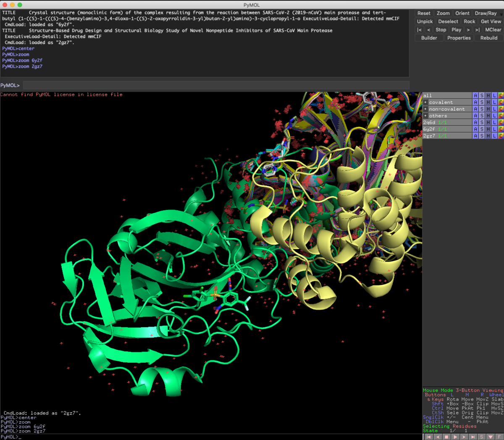The height and width of the screenshot is (440, 504).
Task: Open color menu for object 2q6d
Action: 501,123
